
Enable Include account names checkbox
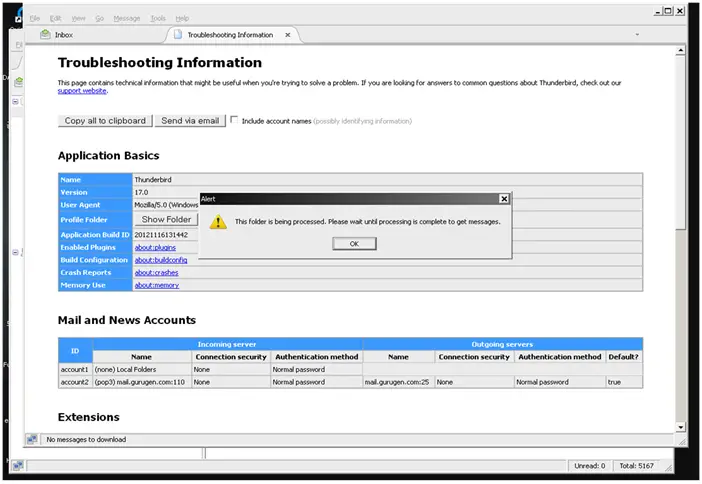point(234,120)
